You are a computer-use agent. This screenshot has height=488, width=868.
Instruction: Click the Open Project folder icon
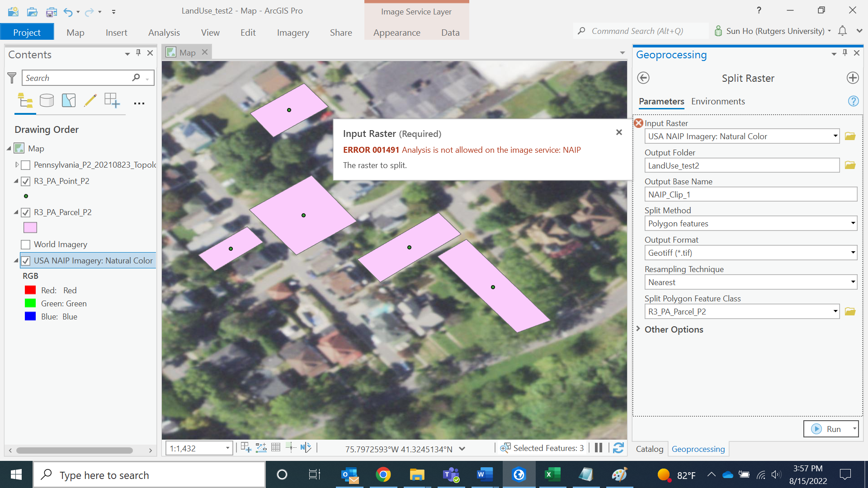click(x=32, y=11)
